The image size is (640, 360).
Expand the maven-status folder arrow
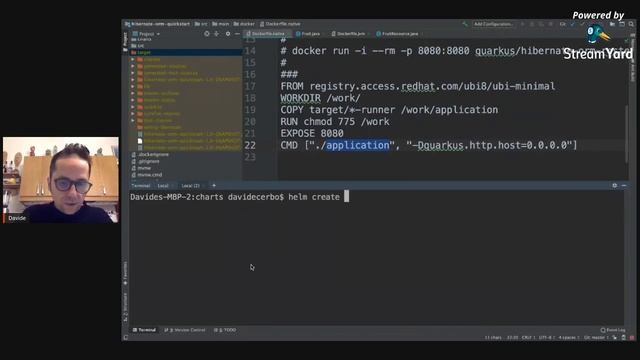pos(133,100)
